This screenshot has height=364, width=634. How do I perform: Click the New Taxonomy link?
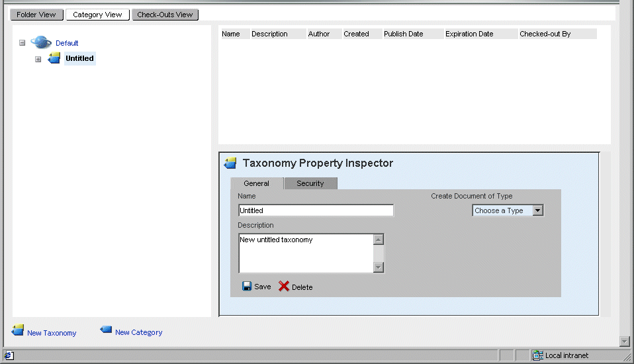coord(52,333)
